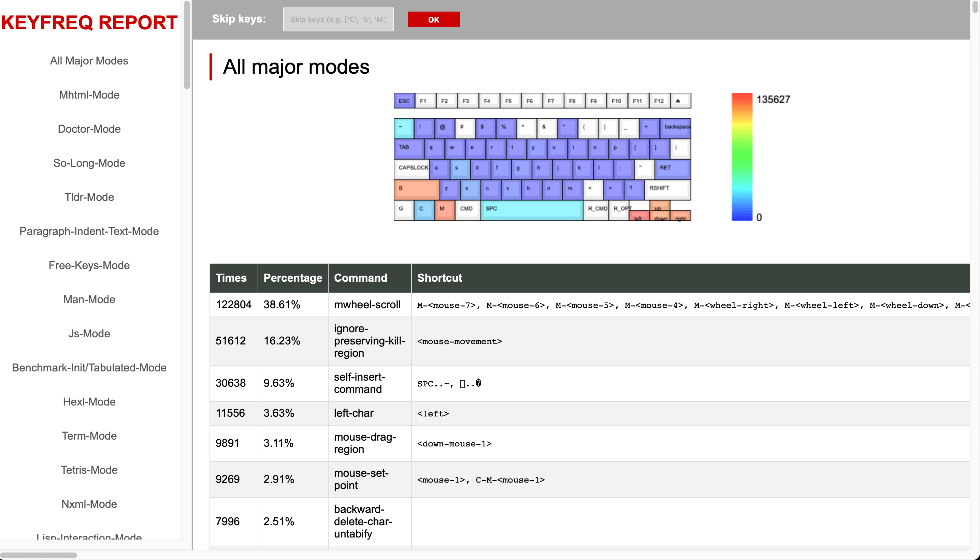Screen dimensions: 980x560
Task: Go to Doctor-Mode report
Action: [89, 129]
